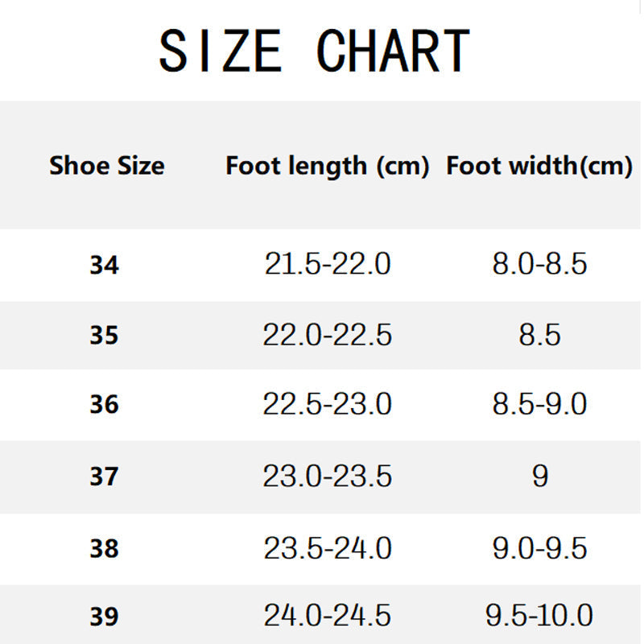The width and height of the screenshot is (644, 644).
Task: Click foot length 21.5-22.0 value
Action: (x=327, y=263)
